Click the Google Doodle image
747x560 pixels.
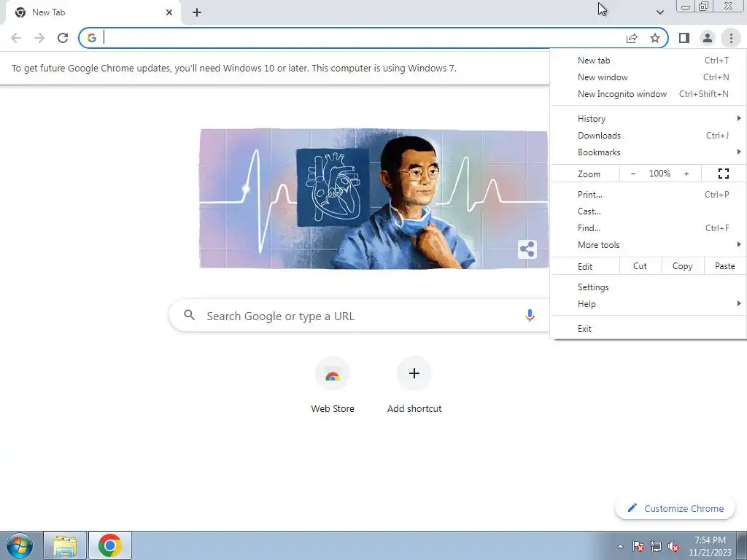click(373, 198)
